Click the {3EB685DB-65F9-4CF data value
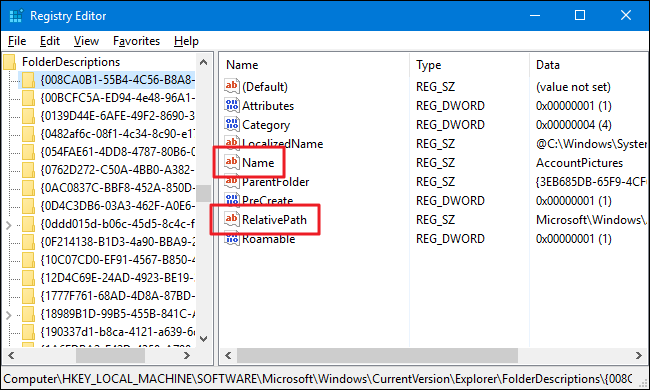This screenshot has width=650, height=390. 591,182
